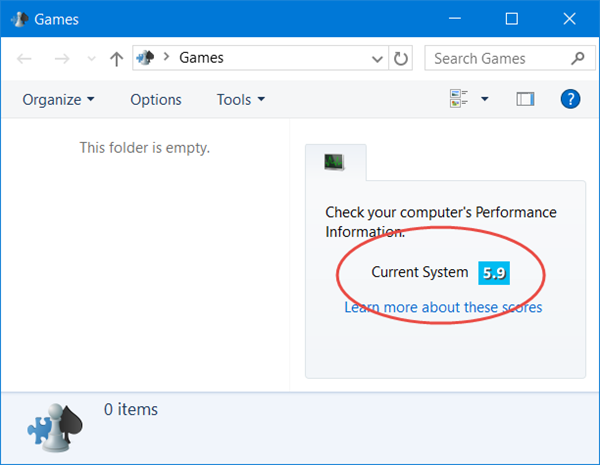Open the recent locations dropdown arrow
600x465 pixels.
pyautogui.click(x=90, y=59)
